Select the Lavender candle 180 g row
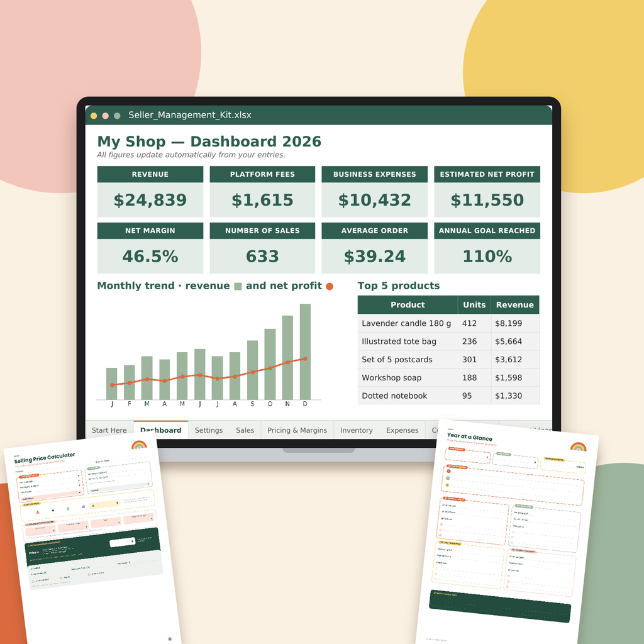This screenshot has height=644, width=644. 448,323
